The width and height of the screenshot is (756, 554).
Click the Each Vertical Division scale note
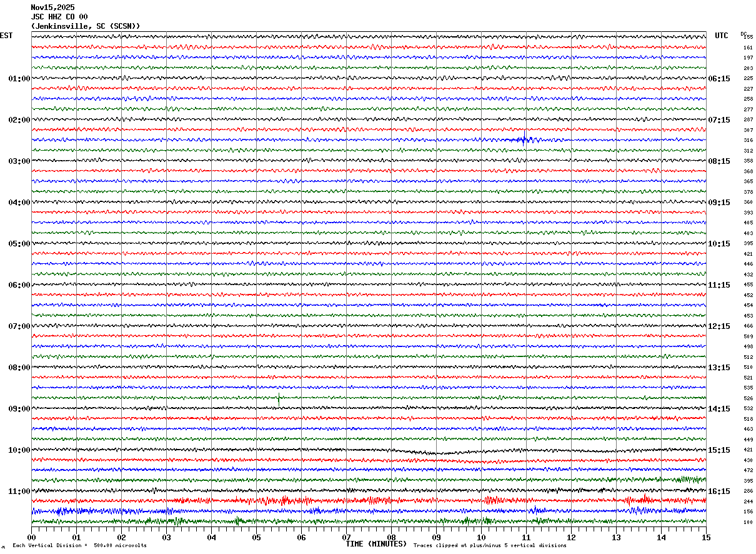[x=80, y=545]
